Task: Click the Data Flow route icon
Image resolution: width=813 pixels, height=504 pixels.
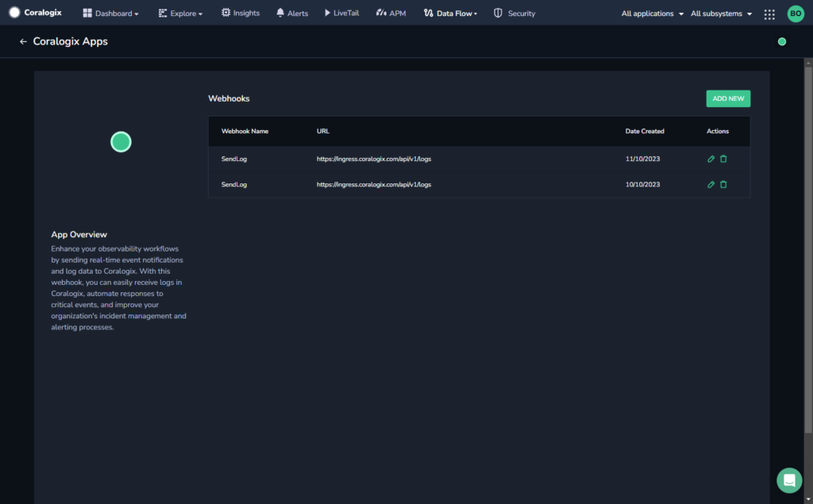Action: pos(428,13)
